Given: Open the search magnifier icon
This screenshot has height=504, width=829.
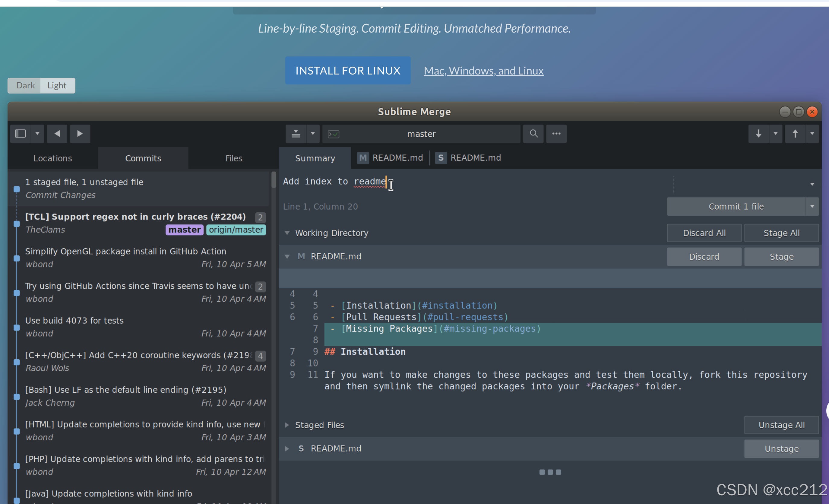Looking at the screenshot, I should (533, 134).
